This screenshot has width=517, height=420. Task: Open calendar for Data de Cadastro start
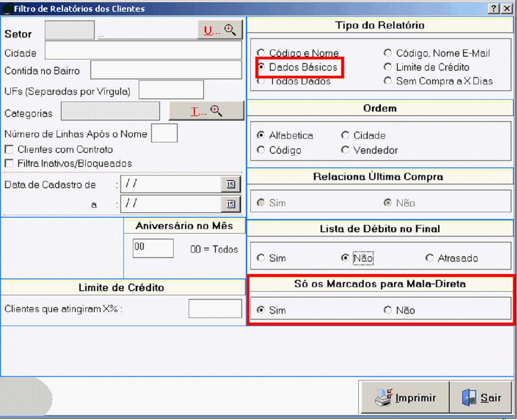coord(231,184)
